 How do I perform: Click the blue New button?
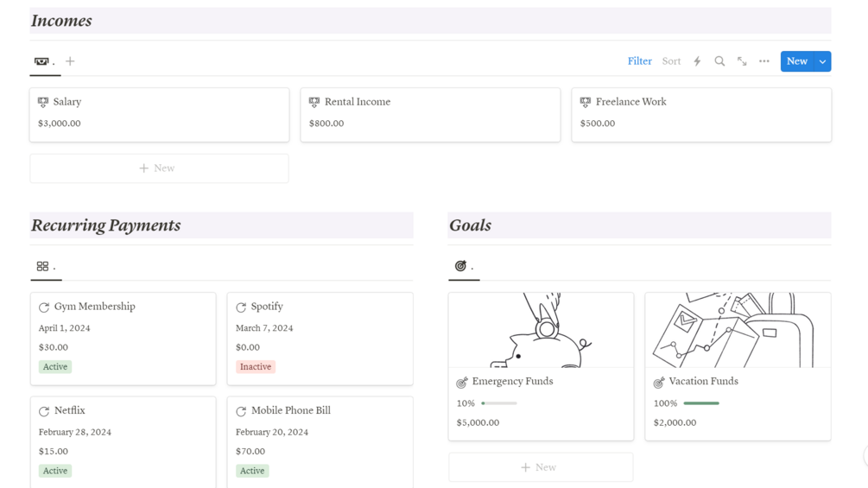click(x=796, y=61)
